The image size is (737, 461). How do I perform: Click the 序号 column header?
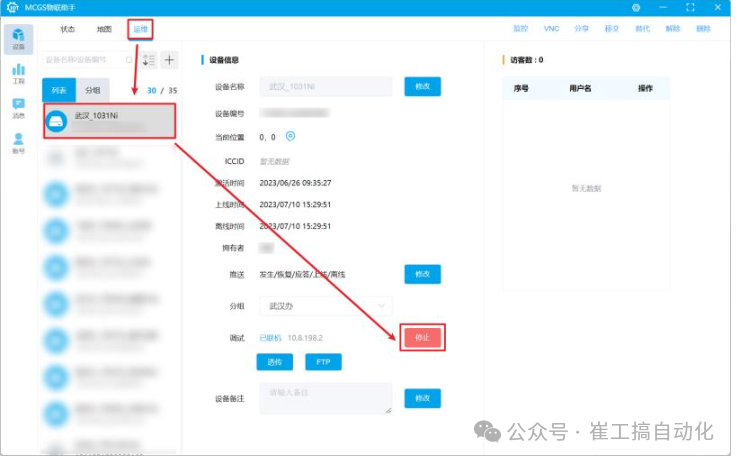point(521,88)
